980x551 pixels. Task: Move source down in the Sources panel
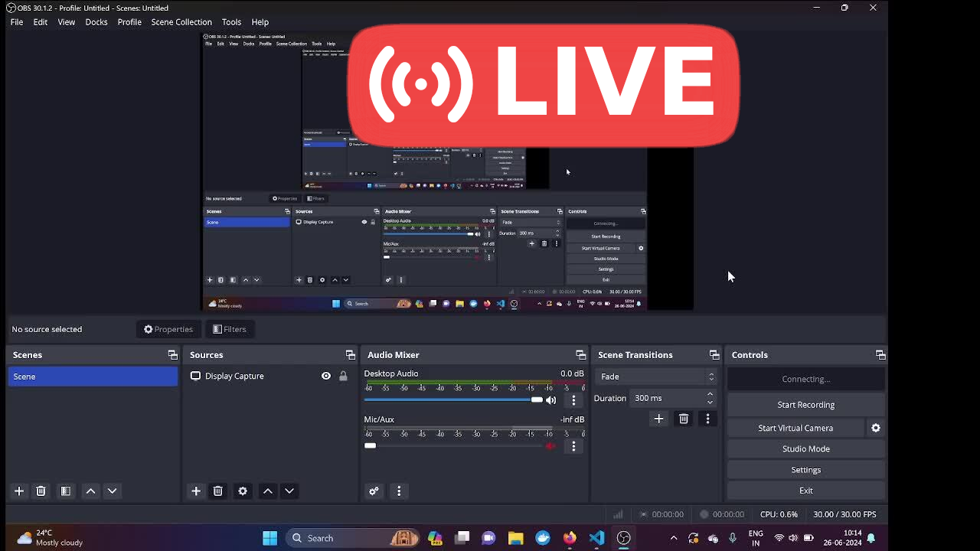289,491
